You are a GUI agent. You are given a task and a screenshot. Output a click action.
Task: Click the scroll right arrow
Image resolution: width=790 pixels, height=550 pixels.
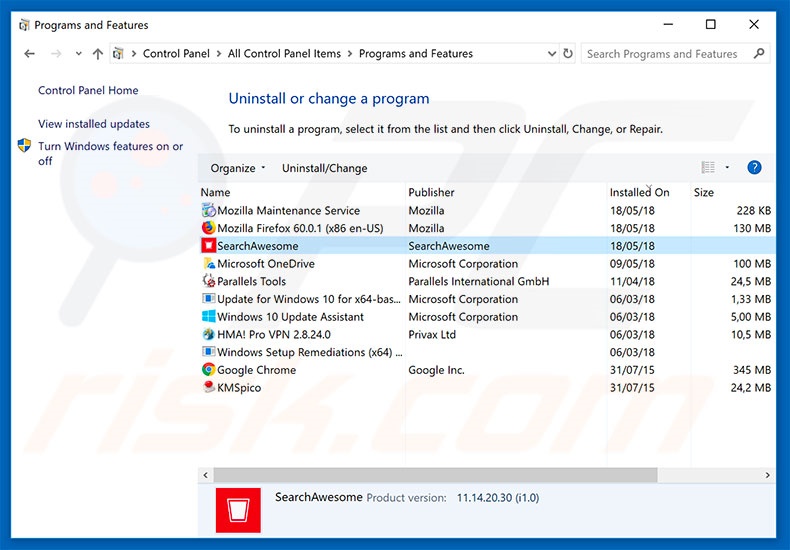point(767,474)
